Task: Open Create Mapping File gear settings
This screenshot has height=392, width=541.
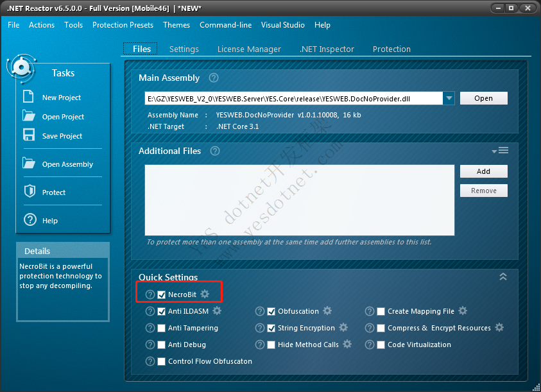Action: coord(463,311)
